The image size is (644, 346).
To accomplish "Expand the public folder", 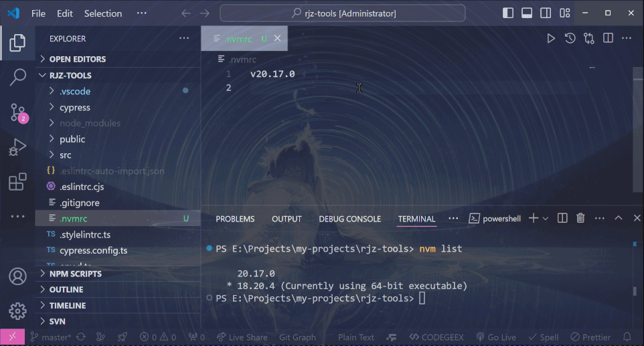I will point(118,139).
